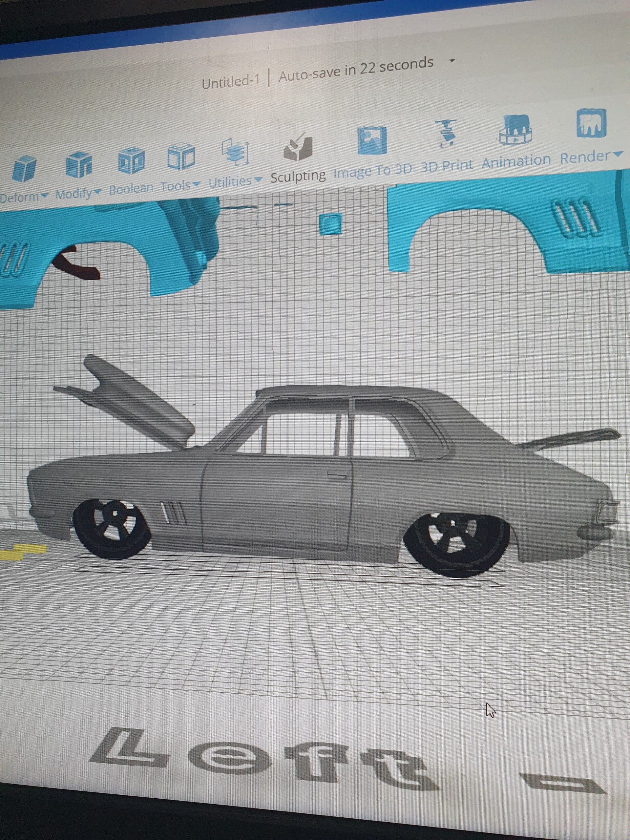Click the Untitled-1 document title
This screenshot has height=840, width=630.
[230, 82]
